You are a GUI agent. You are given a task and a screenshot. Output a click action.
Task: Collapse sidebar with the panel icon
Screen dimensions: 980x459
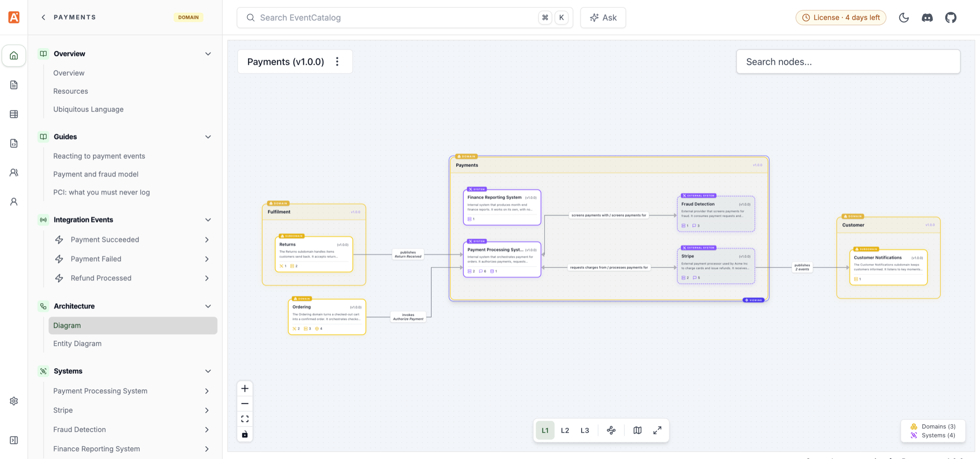tap(14, 440)
